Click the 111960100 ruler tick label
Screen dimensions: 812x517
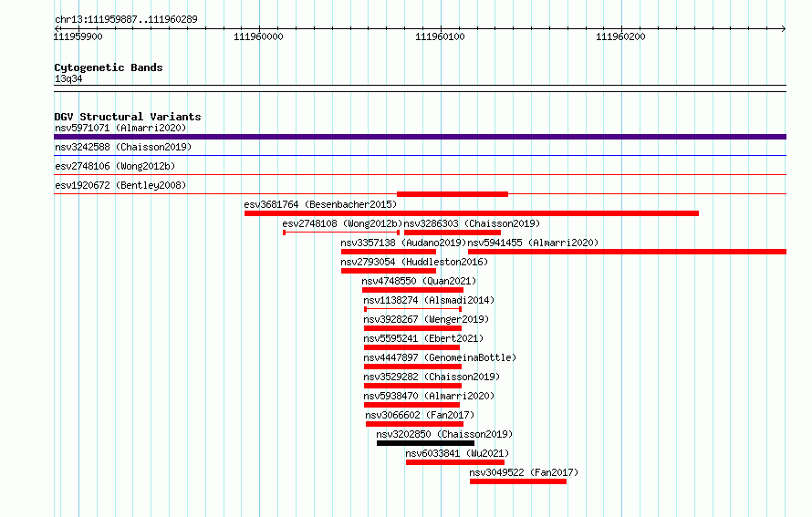click(x=440, y=36)
